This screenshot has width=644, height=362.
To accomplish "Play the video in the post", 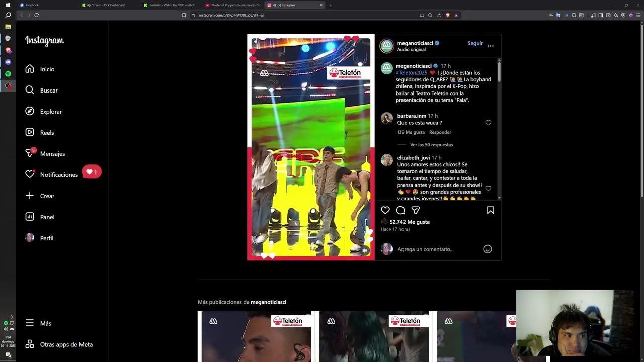I will coord(311,147).
